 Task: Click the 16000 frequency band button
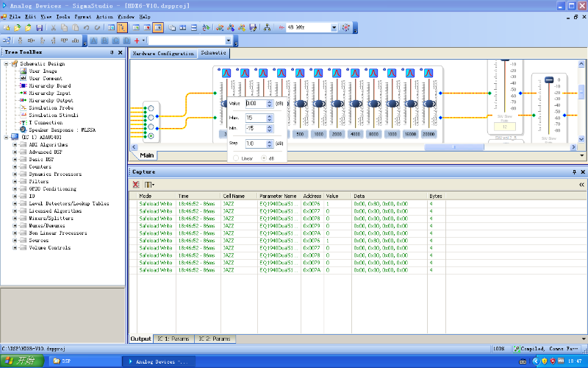coord(410,134)
